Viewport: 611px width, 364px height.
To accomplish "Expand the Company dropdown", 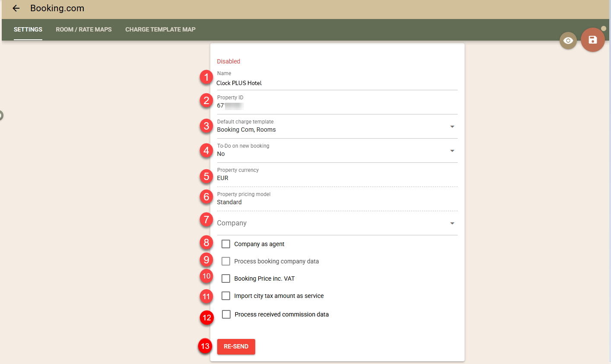I will coord(337,223).
